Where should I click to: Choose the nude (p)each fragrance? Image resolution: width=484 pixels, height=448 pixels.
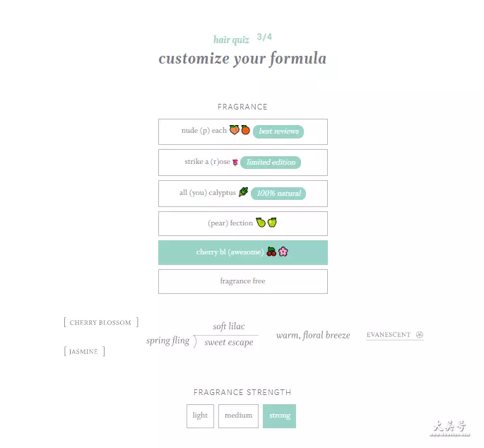click(x=243, y=131)
